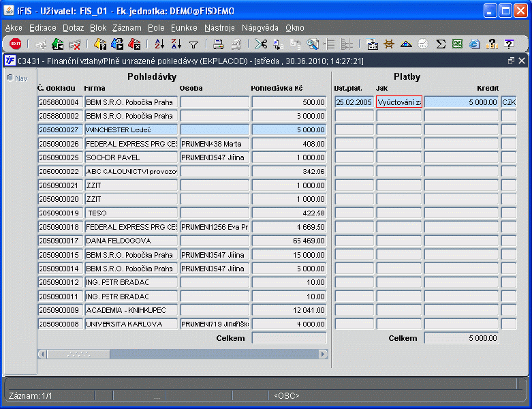The width and height of the screenshot is (532, 409).
Task: Click the horizontal scrollbar right arrow
Action: click(323, 354)
